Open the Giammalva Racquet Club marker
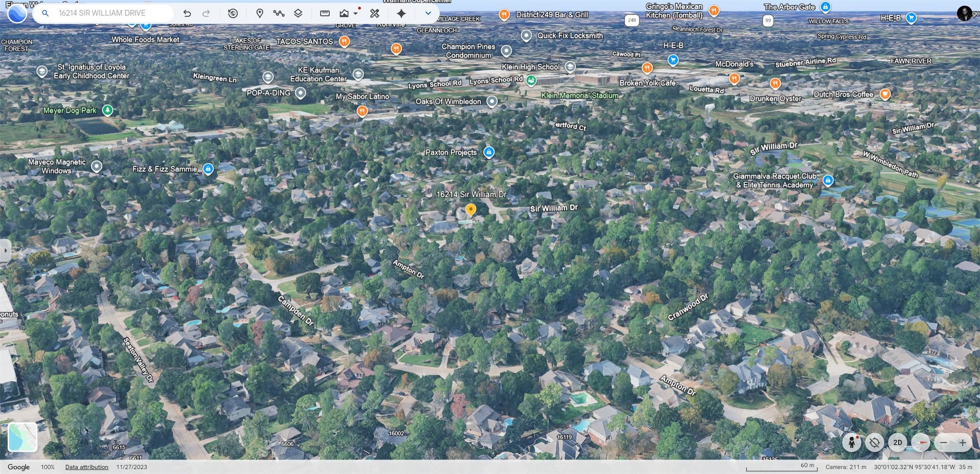 pos(828,180)
